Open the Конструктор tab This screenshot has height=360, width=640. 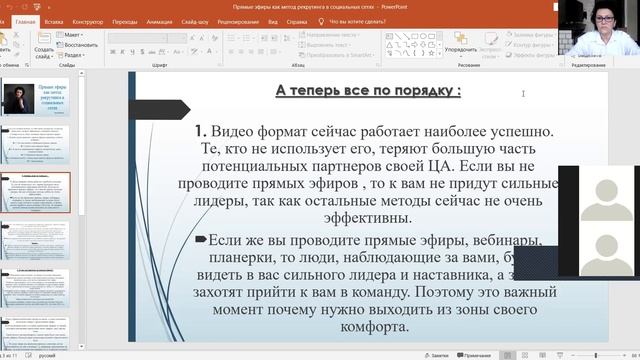(x=88, y=22)
